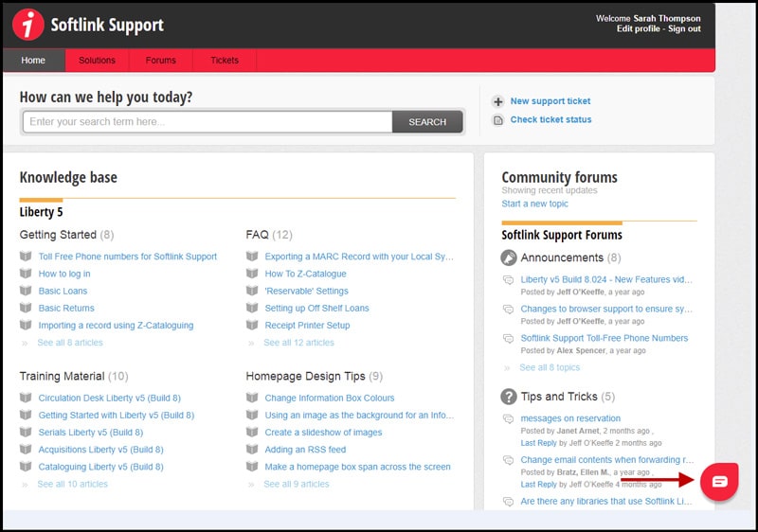The width and height of the screenshot is (758, 532).
Task: Click book icon next to How to log in
Action: (x=26, y=274)
